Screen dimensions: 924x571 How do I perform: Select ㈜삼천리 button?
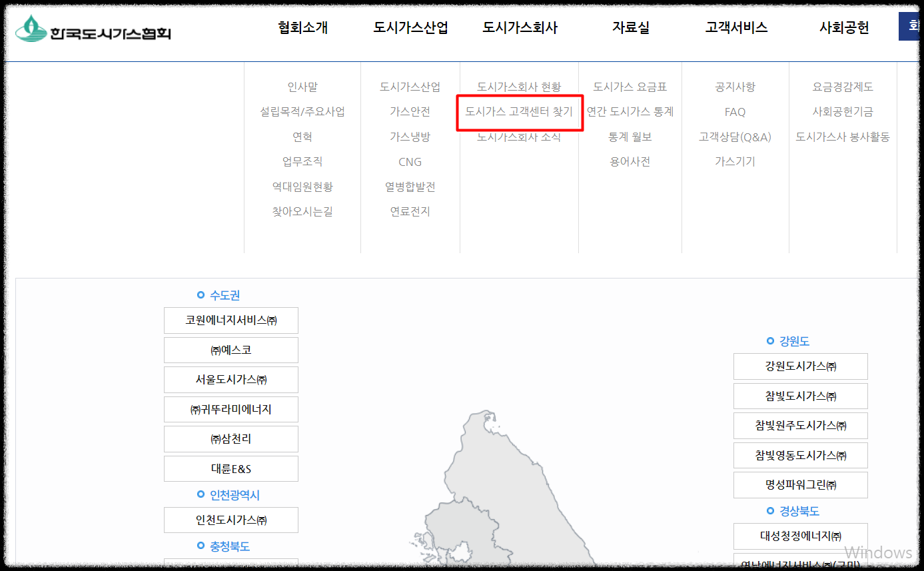pos(231,439)
